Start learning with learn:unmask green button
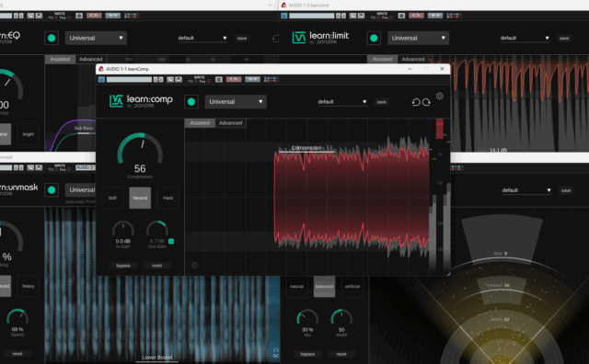Screen dimensions: 589x364 pyautogui.click(x=52, y=190)
